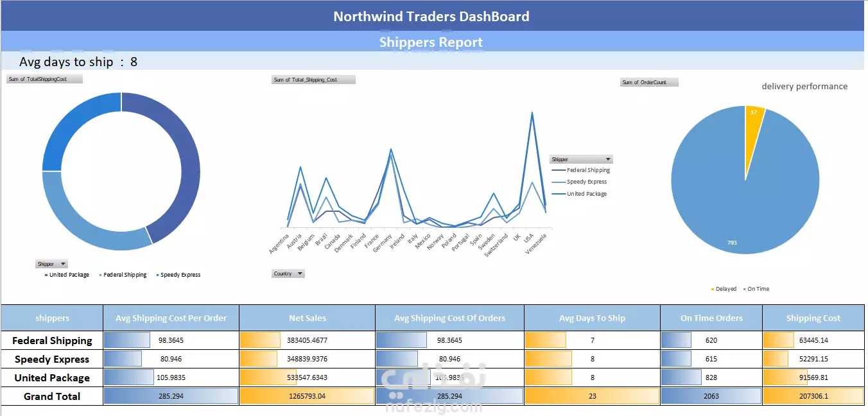Click the Speedy Express donut legend entry
Image resolution: width=868 pixels, height=416 pixels.
[177, 275]
